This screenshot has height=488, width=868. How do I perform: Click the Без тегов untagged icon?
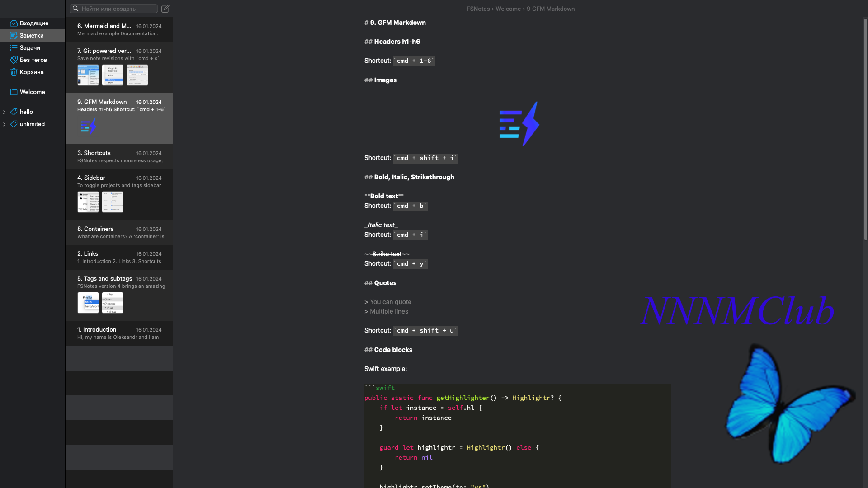(x=14, y=60)
